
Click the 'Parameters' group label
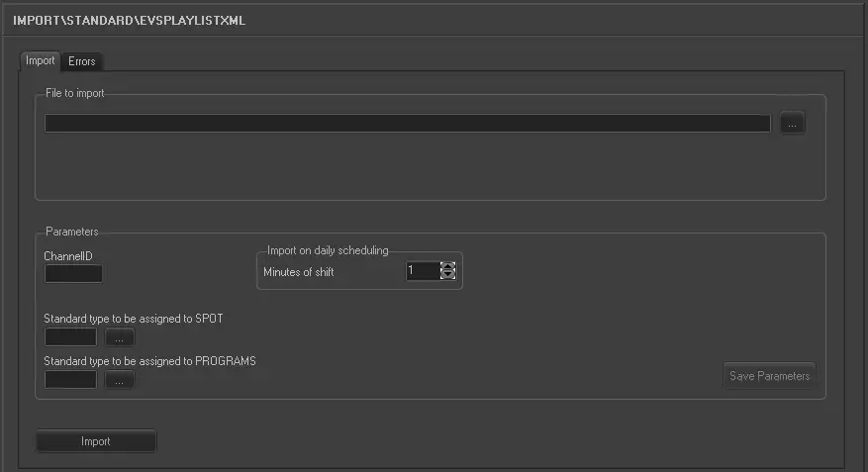point(72,233)
